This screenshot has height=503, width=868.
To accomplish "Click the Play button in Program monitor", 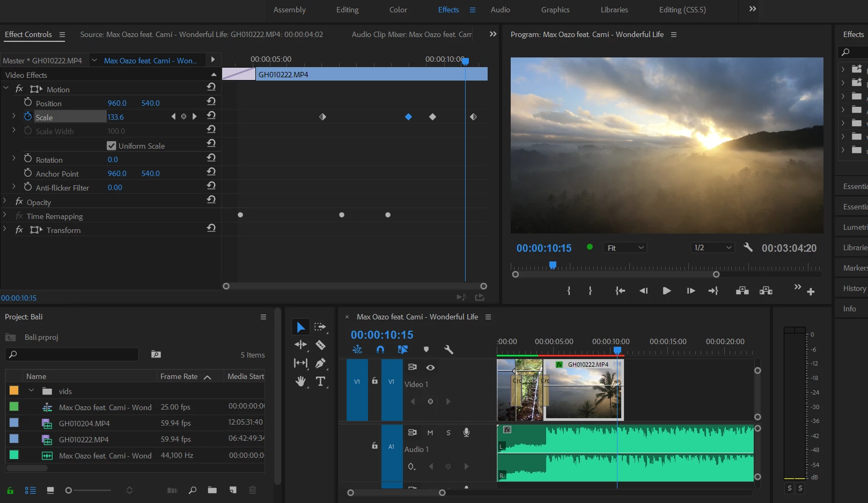I will 666,291.
